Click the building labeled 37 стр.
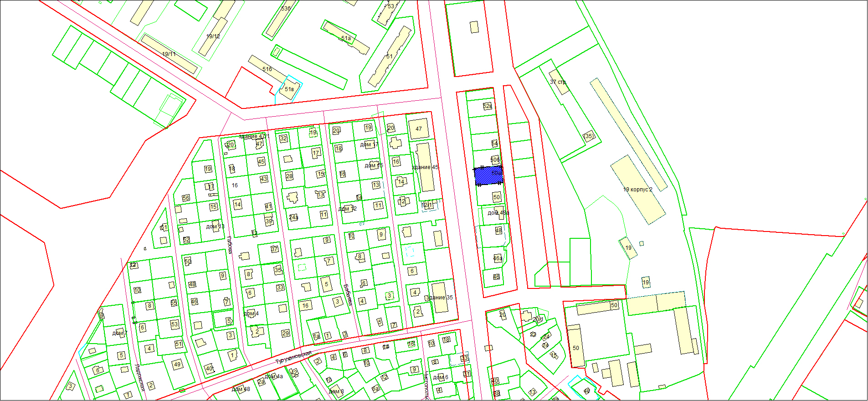The width and height of the screenshot is (868, 401). (558, 82)
